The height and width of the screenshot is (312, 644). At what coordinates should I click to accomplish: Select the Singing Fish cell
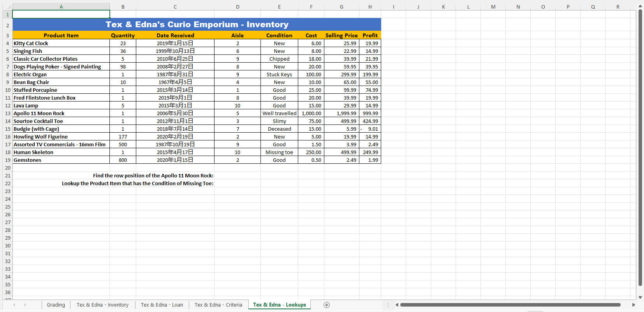(x=61, y=51)
